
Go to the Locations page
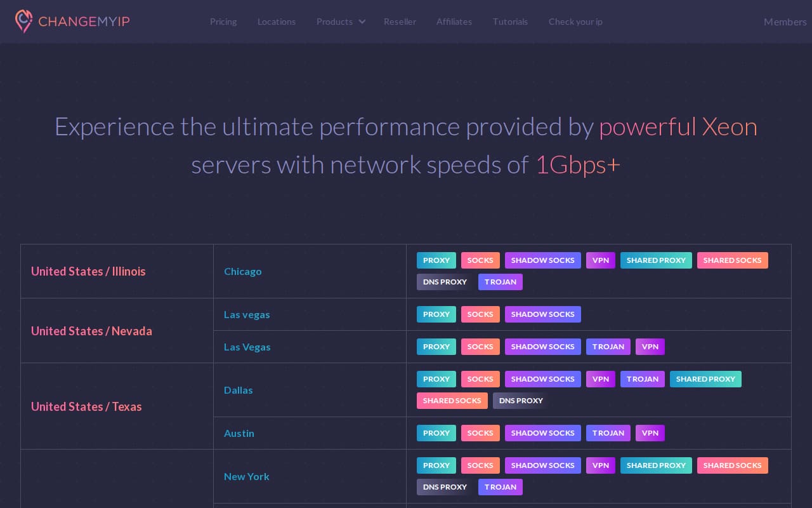[x=277, y=22]
